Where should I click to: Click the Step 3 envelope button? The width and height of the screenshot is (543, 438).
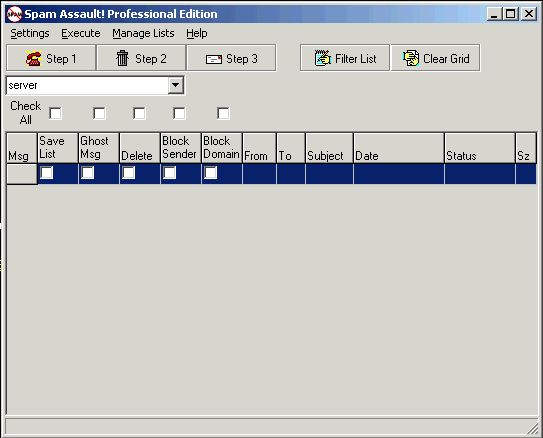(231, 58)
